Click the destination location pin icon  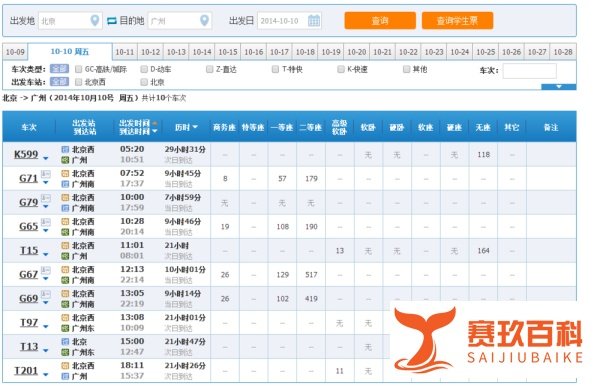coord(204,20)
